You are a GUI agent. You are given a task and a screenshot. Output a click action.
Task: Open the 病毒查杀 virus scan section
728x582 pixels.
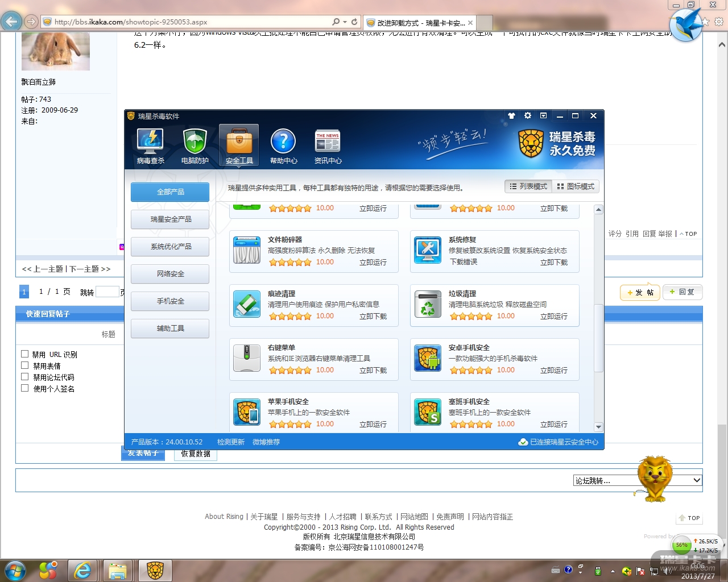[x=150, y=146]
